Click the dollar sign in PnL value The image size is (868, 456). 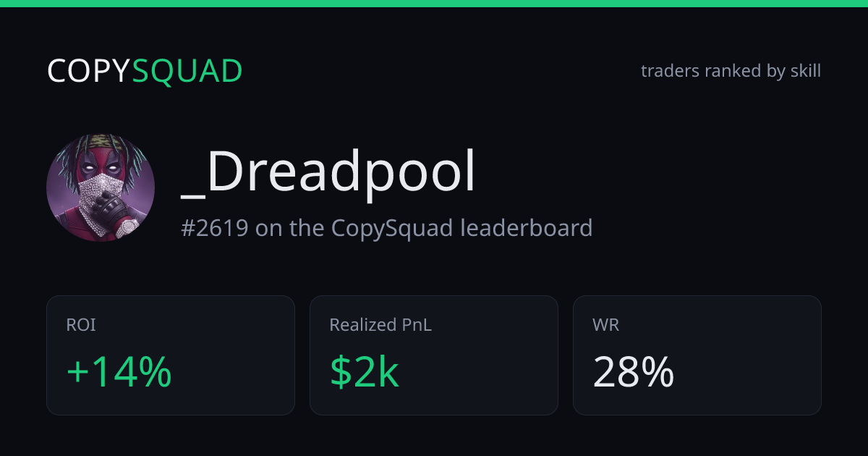[339, 373]
